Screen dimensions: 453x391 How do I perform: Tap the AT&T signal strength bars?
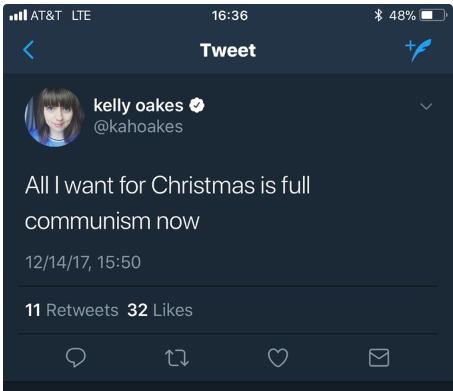coord(18,15)
